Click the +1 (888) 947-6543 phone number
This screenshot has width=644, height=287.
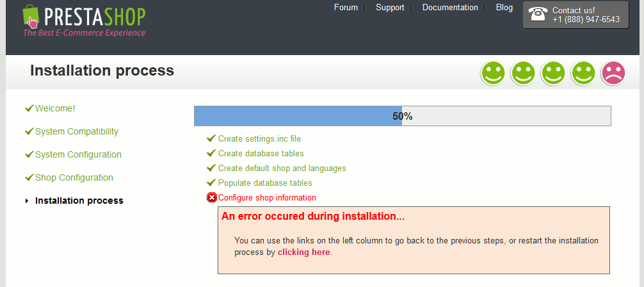click(586, 20)
